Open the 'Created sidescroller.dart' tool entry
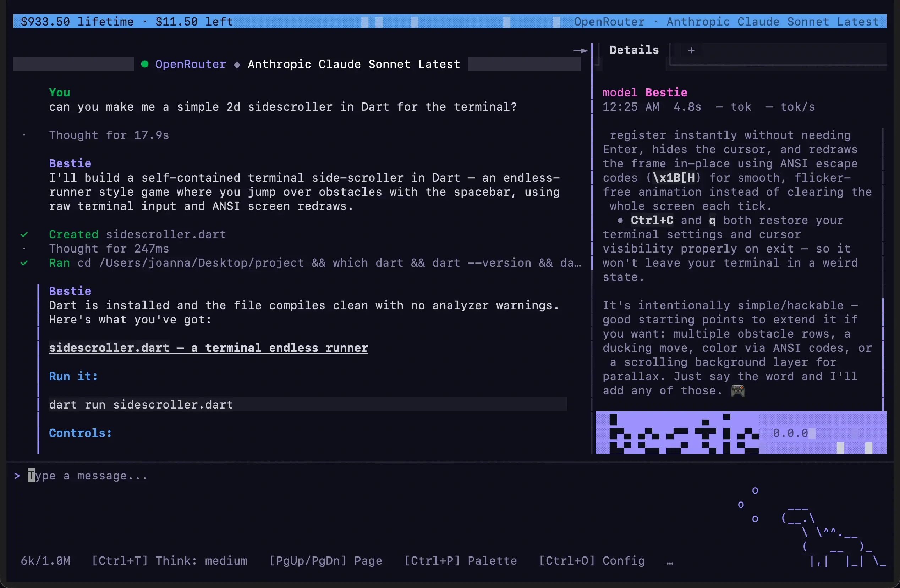 [x=137, y=234]
